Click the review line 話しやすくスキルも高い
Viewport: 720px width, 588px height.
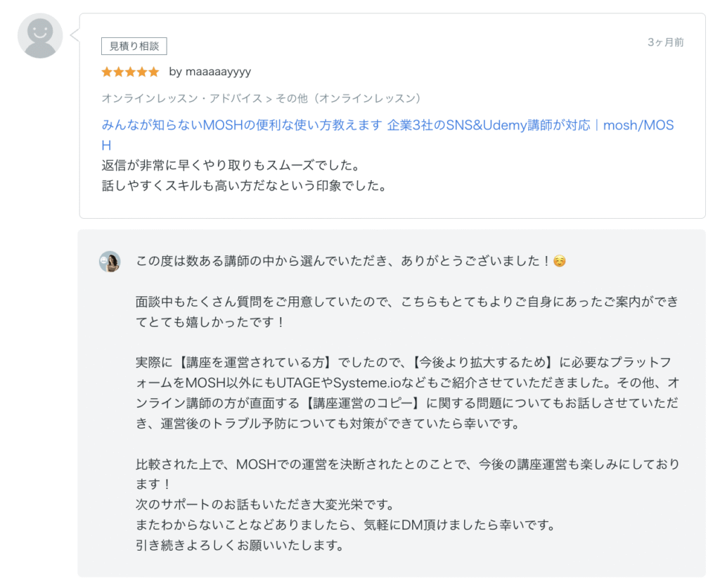pyautogui.click(x=244, y=186)
